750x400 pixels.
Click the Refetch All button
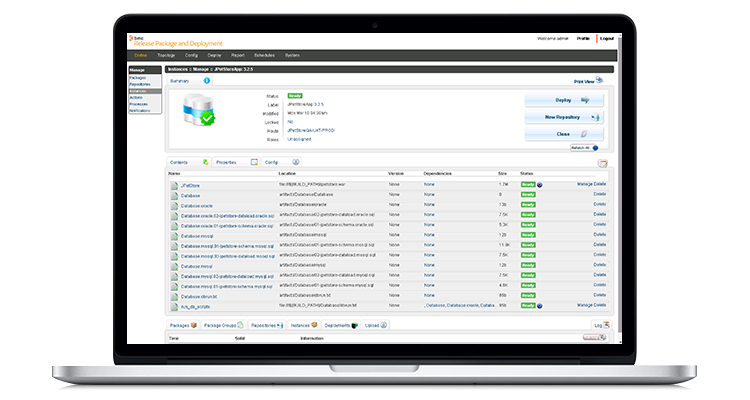tap(584, 148)
